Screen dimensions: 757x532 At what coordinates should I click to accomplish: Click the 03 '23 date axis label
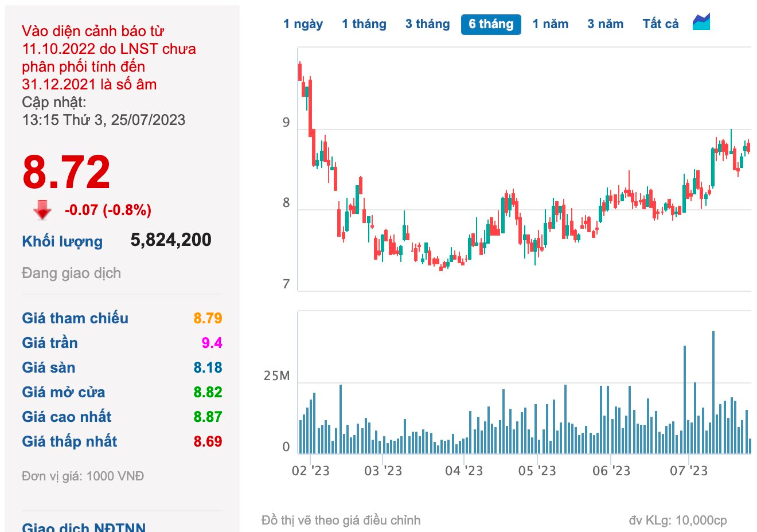tap(383, 471)
